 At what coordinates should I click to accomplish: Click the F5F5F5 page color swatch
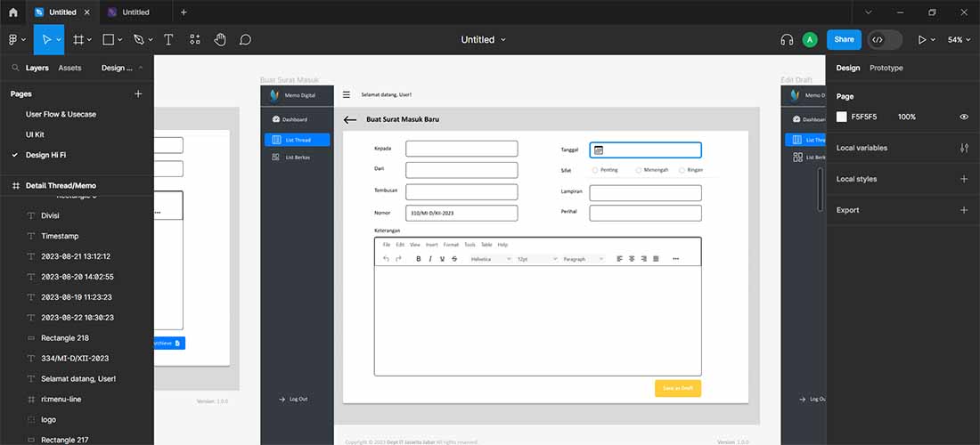point(842,117)
